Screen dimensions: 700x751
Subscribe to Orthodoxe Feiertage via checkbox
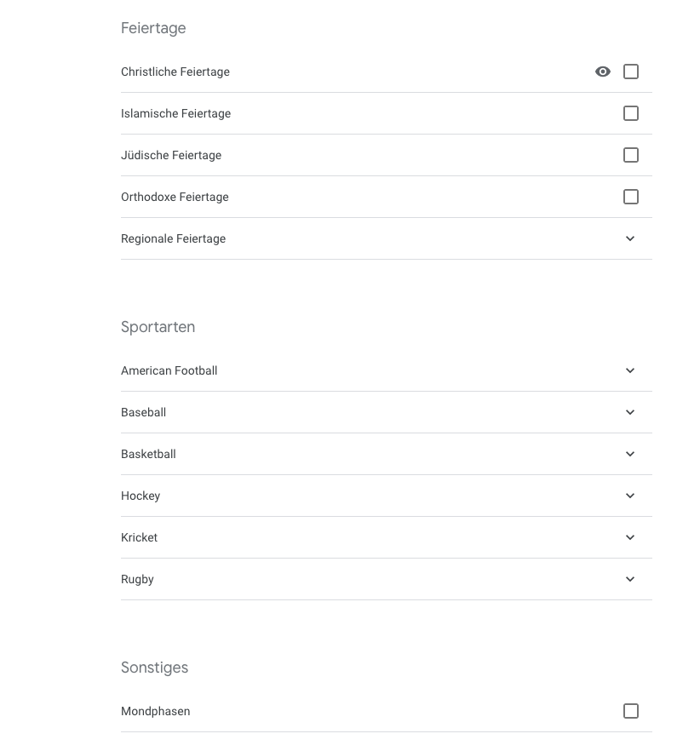pos(630,197)
